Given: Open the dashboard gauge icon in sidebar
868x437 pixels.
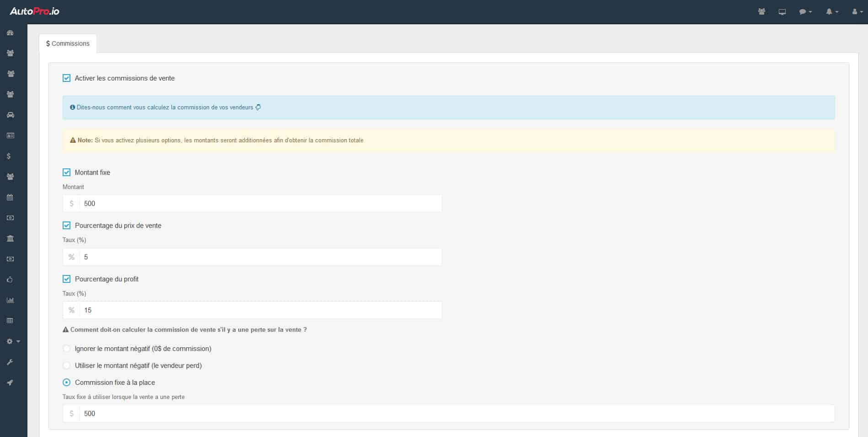Looking at the screenshot, I should coord(10,33).
